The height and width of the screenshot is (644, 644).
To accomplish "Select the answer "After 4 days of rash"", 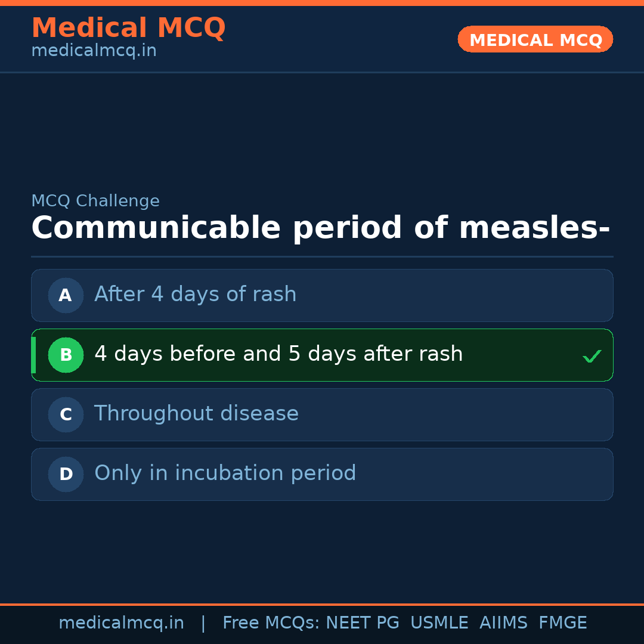I will tap(195, 295).
